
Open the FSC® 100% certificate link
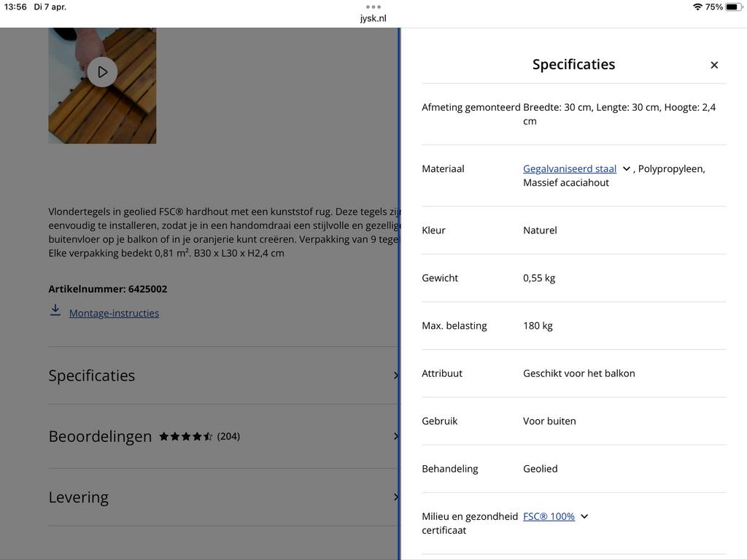click(549, 516)
